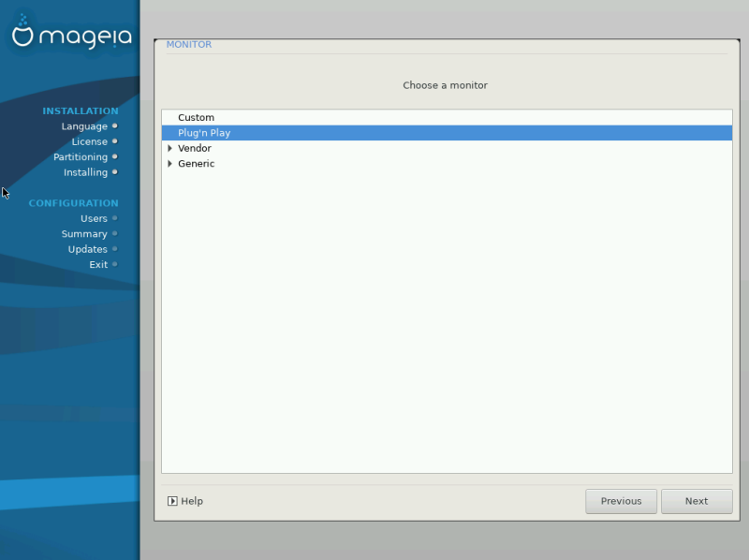Select the Generic tree entry label
Viewport: 749px width, 560px height.
point(196,164)
